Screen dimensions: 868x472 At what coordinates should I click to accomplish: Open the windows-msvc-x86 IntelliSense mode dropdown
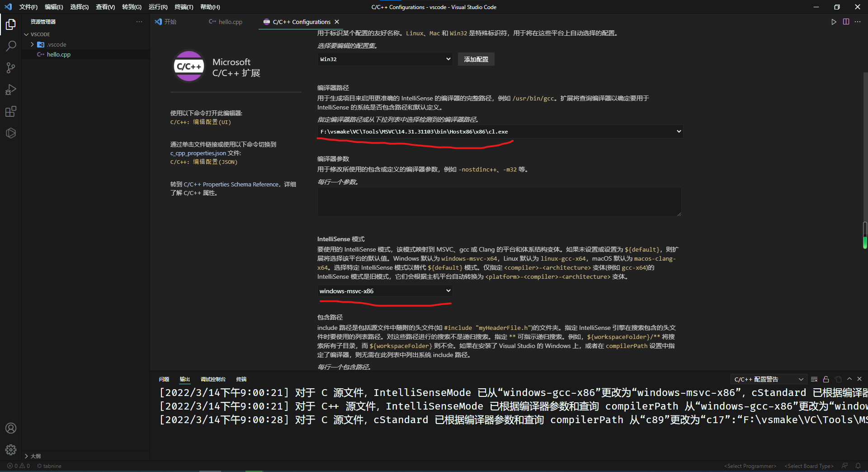click(385, 291)
